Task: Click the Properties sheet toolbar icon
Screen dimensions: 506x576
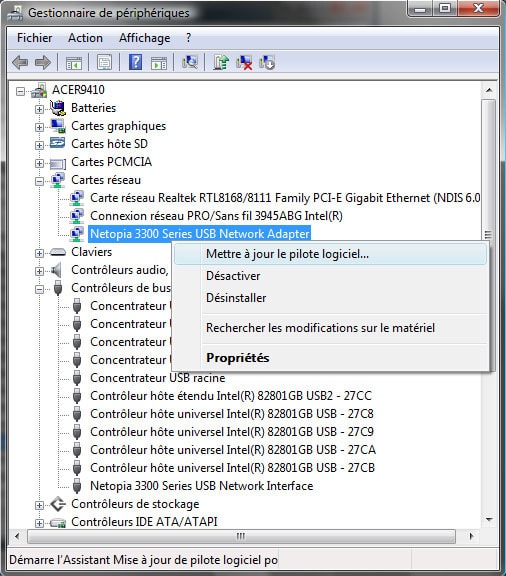Action: pos(104,62)
